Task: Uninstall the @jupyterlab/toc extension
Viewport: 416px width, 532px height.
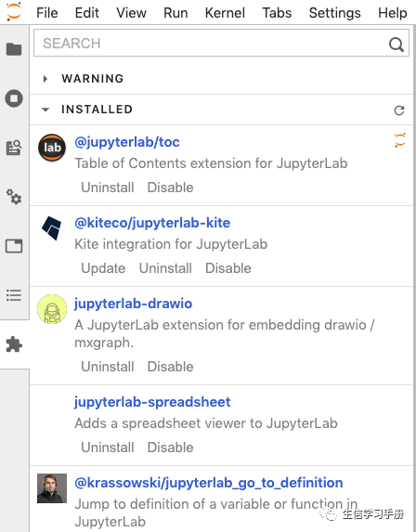Action: coord(108,188)
